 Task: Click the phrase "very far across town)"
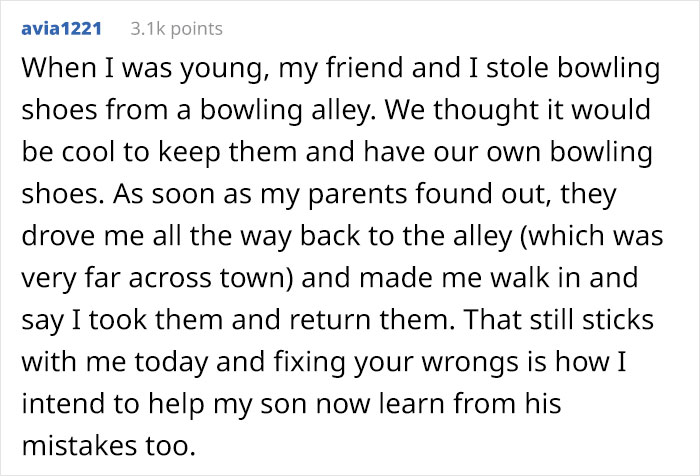point(158,278)
